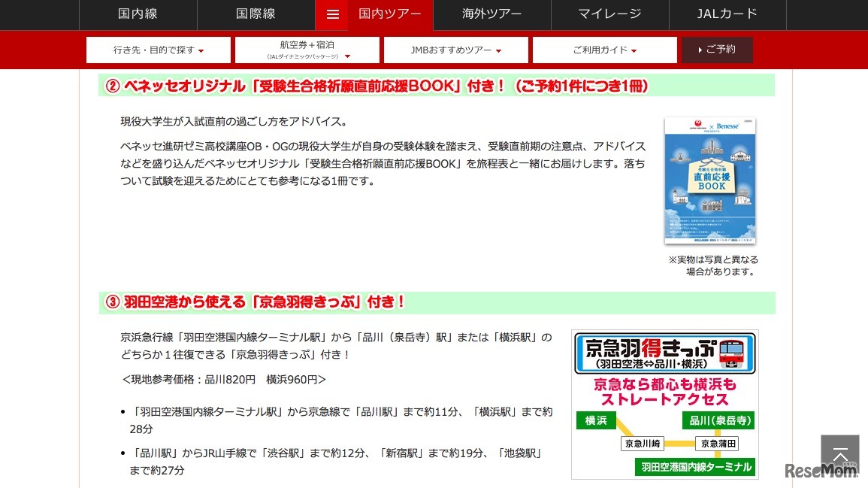Click the 受験生合格祈願直前応援BOOK cover image
The image size is (868, 488).
click(709, 180)
